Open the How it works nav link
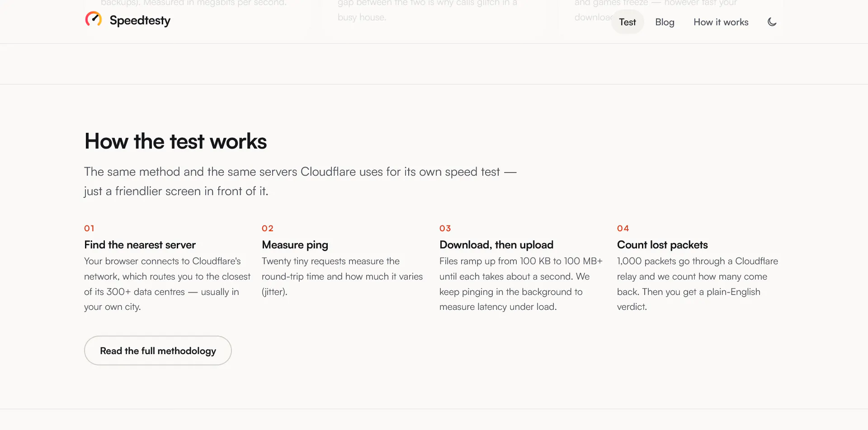 click(x=721, y=22)
